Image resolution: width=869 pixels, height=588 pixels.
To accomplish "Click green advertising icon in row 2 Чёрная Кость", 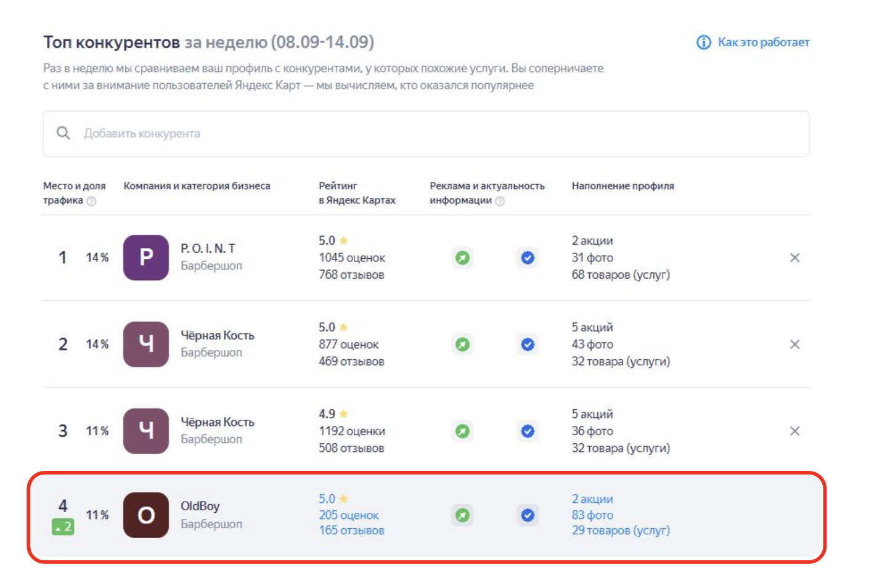I will coord(462,345).
